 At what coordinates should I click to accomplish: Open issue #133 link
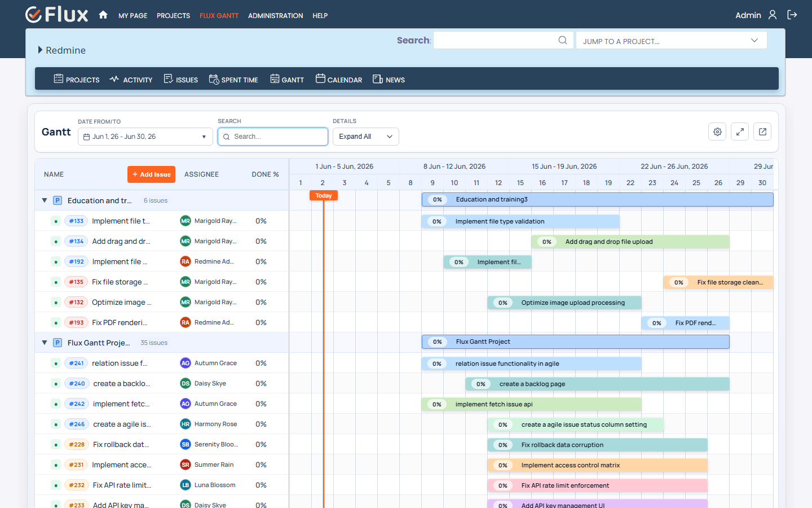(76, 221)
